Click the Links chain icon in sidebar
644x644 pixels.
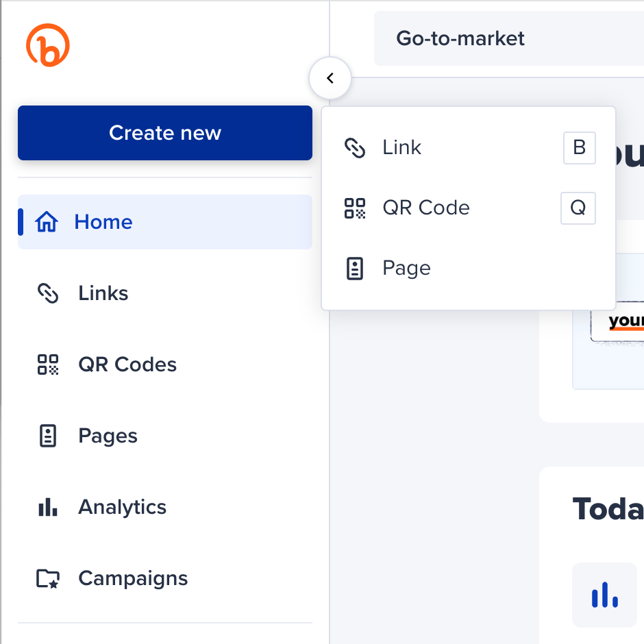click(x=47, y=293)
